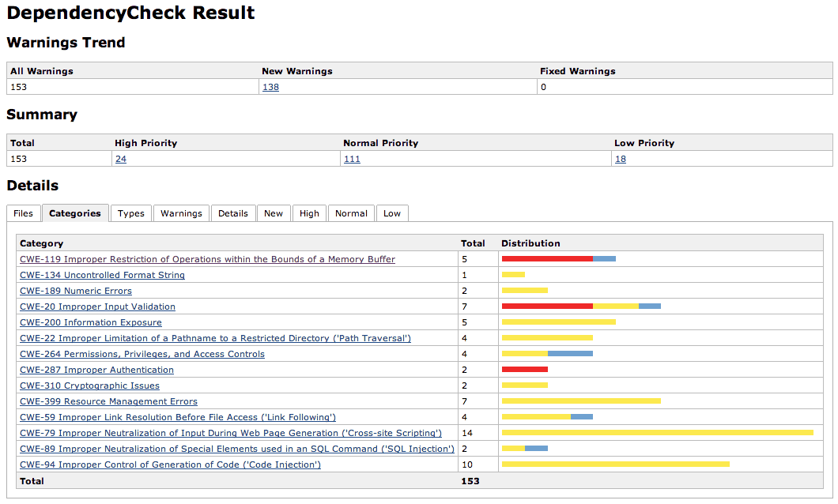
Task: Switch to the Details tab
Action: click(233, 213)
